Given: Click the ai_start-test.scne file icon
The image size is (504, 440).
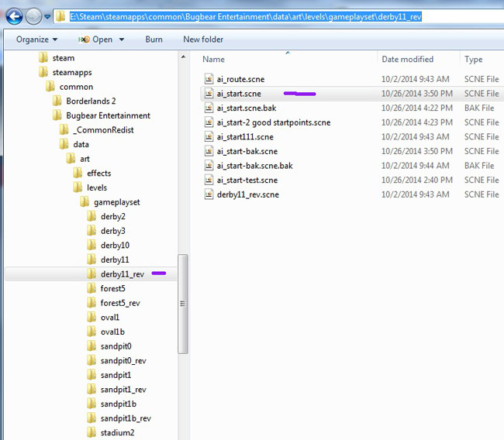Looking at the screenshot, I should click(x=209, y=180).
